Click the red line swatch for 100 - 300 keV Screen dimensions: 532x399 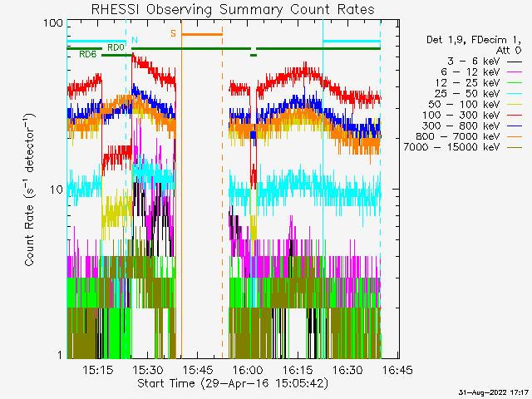[515, 116]
